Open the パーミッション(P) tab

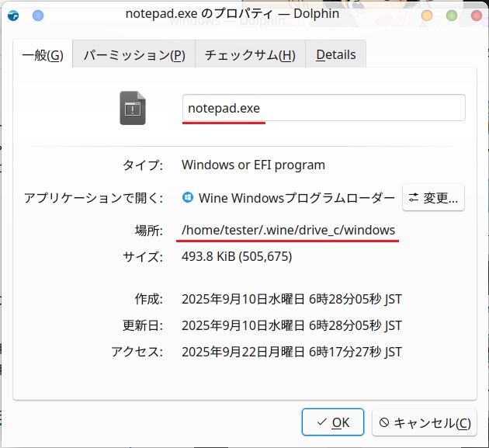tap(134, 54)
